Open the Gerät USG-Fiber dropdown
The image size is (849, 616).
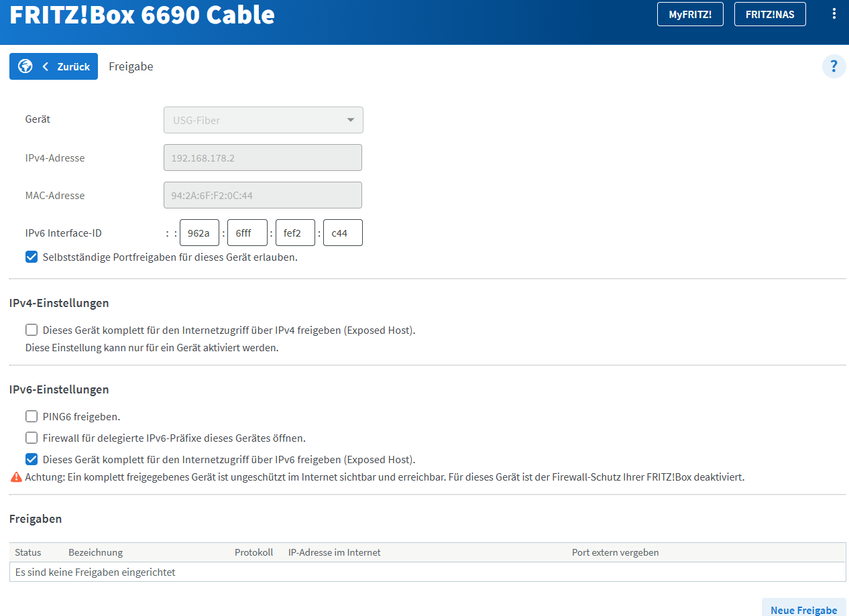tap(264, 120)
